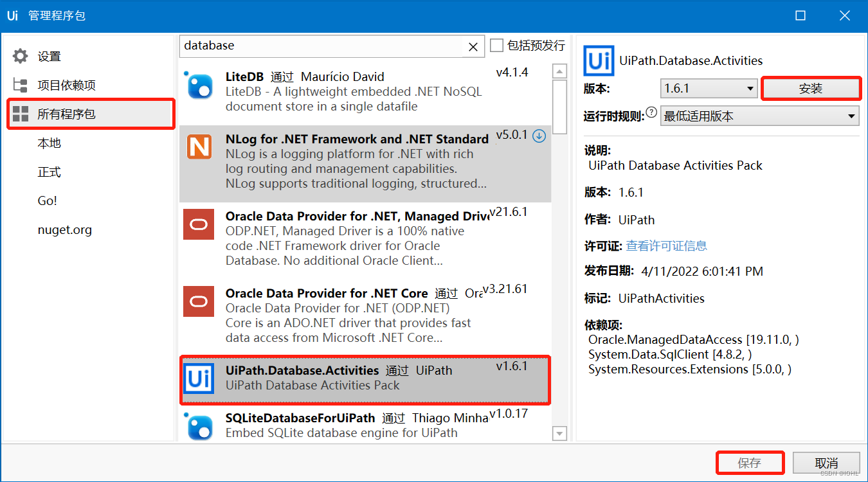Select Oracle Data Provider .NET Core title
The width and height of the screenshot is (868, 482).
(x=327, y=293)
